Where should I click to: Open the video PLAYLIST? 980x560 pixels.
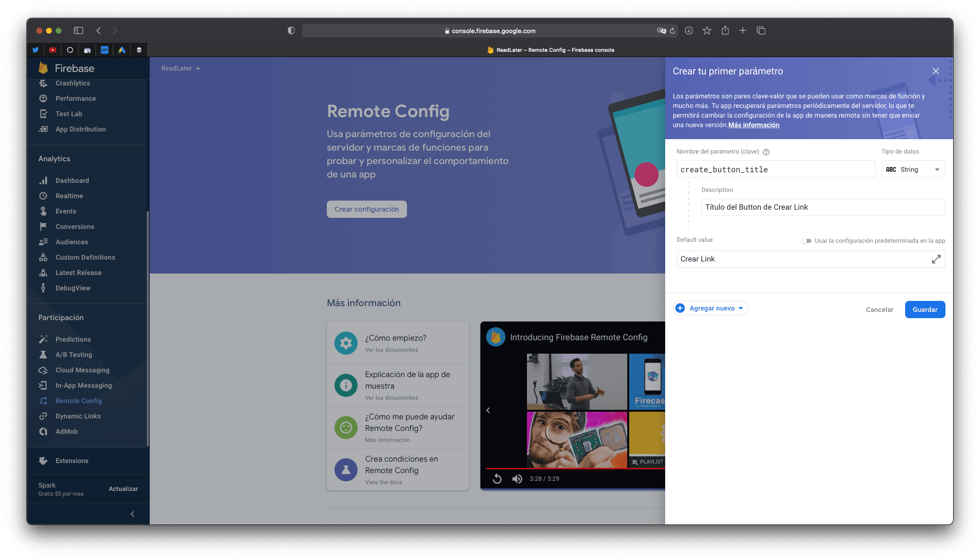(647, 462)
